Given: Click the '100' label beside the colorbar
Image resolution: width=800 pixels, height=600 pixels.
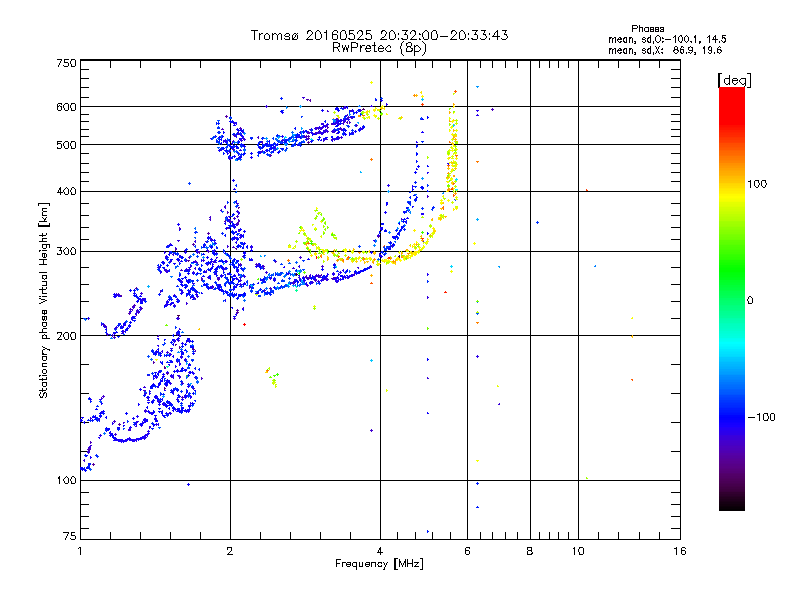Looking at the screenshot, I should point(757,184).
